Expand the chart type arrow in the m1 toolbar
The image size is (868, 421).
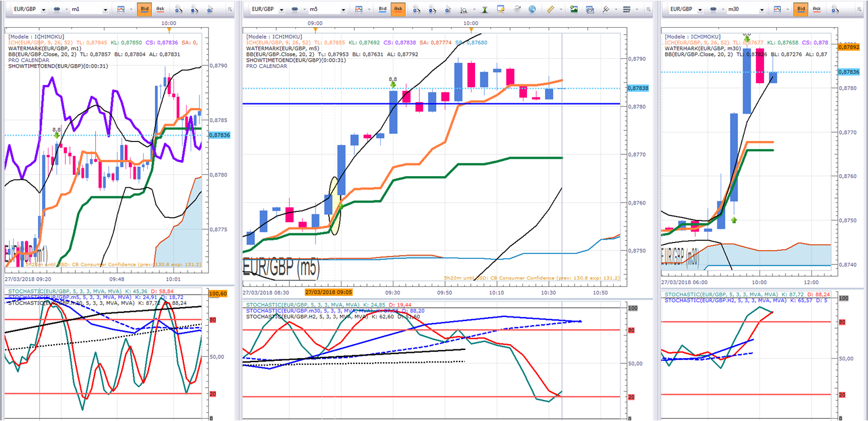pyautogui.click(x=131, y=10)
